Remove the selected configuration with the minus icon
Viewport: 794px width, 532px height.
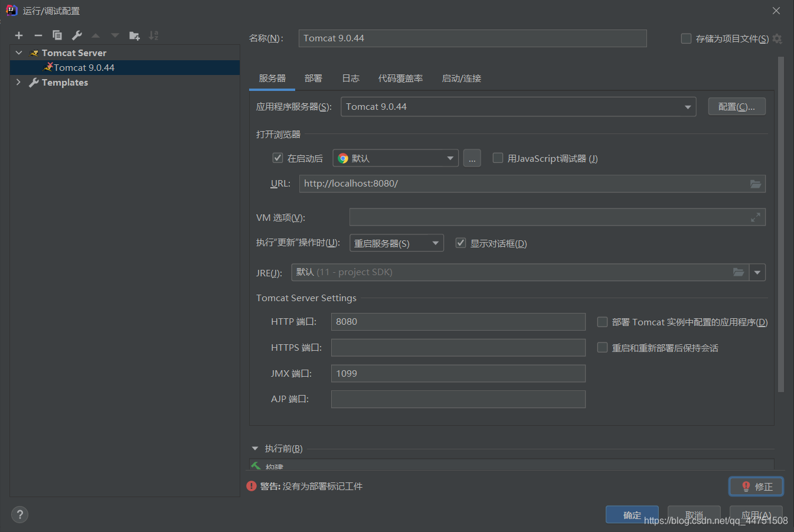[38, 35]
